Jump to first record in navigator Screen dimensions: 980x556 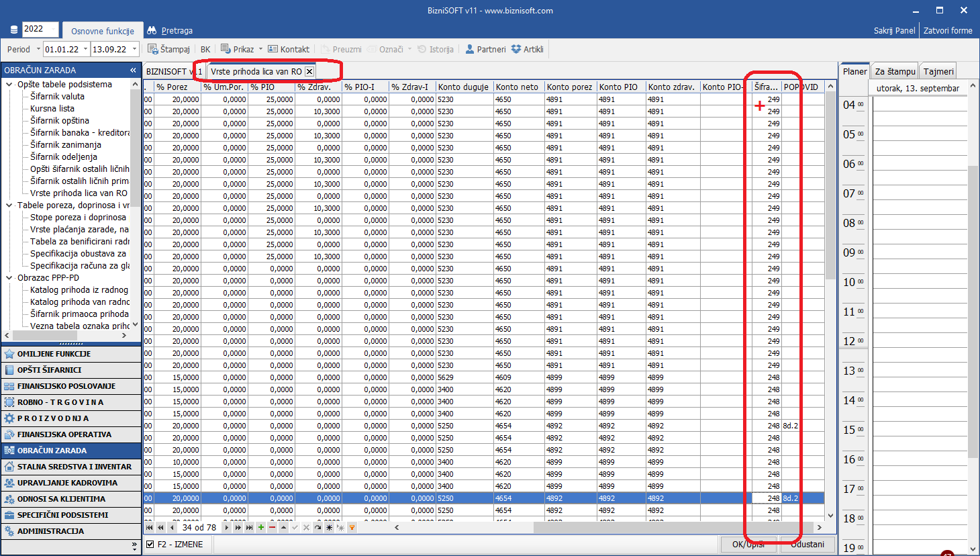coord(150,528)
